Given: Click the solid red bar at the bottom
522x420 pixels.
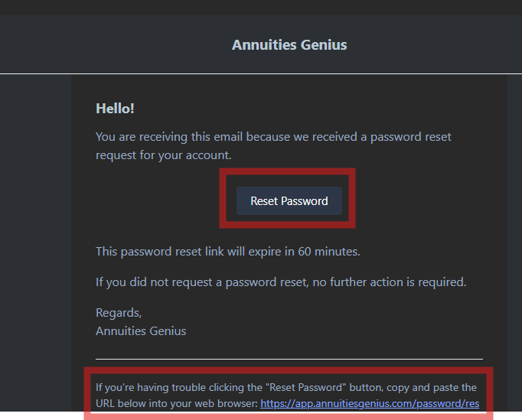Looking at the screenshot, I should click(x=289, y=417).
